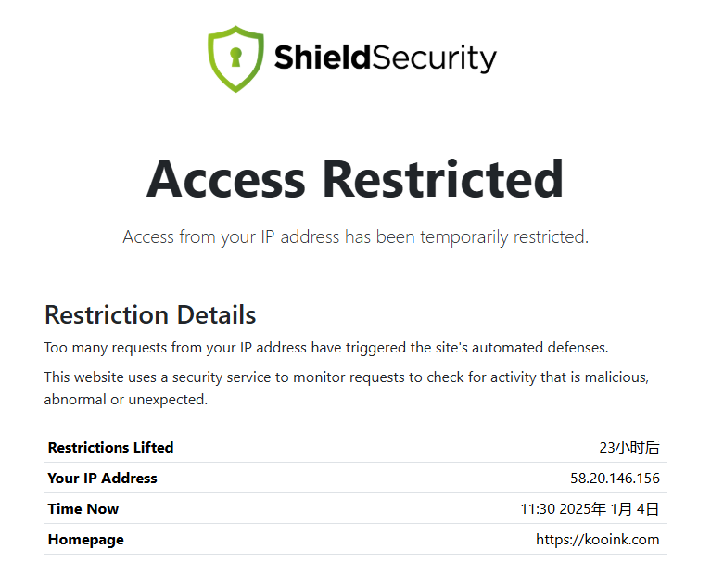Select the Homepage row label
The height and width of the screenshot is (588, 711).
point(86,540)
